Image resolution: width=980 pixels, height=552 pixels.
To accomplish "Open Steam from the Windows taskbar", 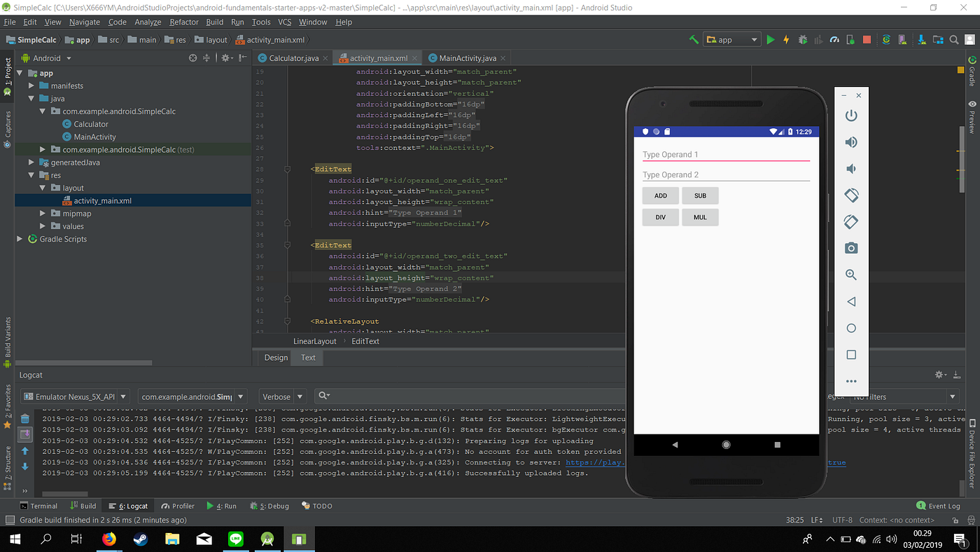I will coord(140,539).
